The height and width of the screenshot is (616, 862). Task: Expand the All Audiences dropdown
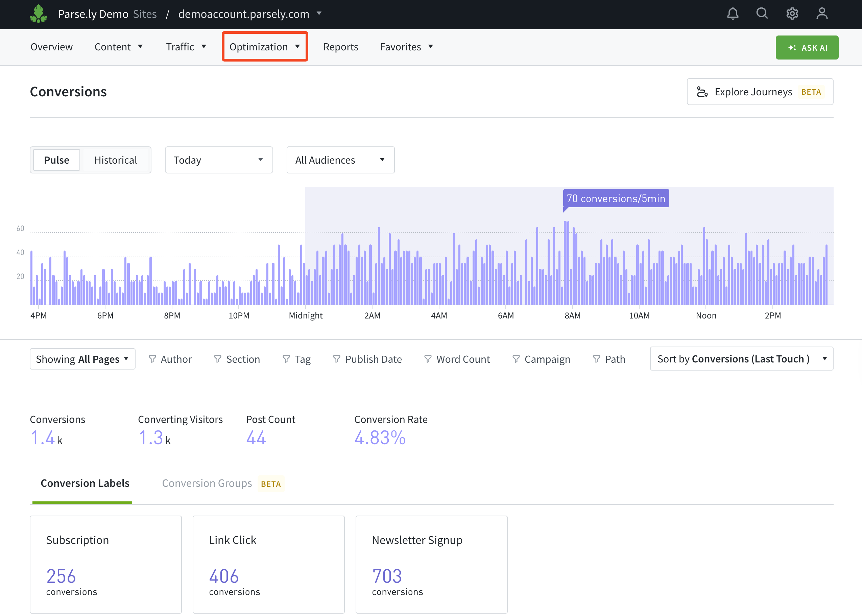tap(340, 160)
